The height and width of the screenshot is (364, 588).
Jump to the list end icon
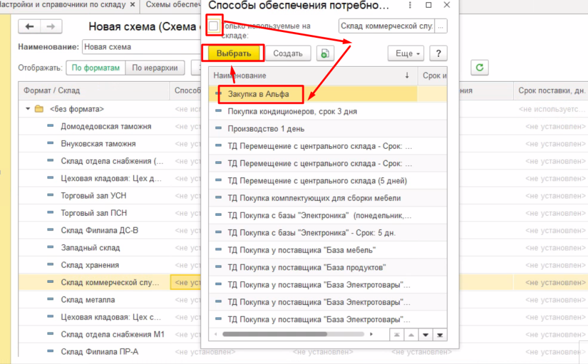[440, 335]
